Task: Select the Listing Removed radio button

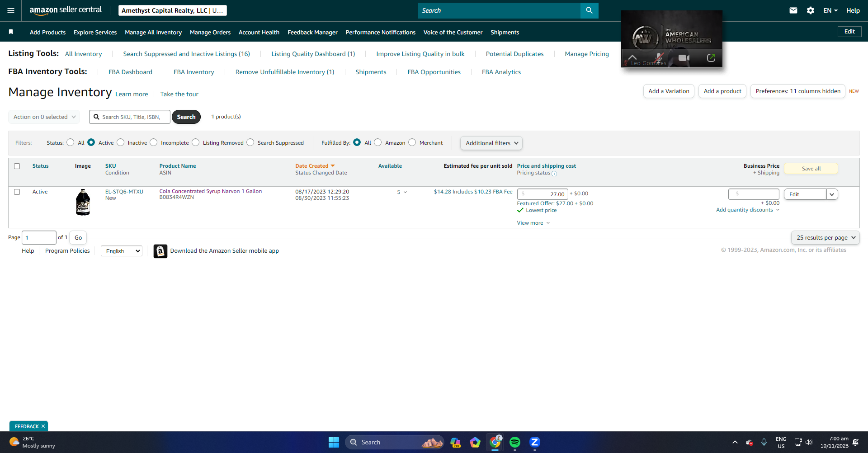Action: [195, 142]
